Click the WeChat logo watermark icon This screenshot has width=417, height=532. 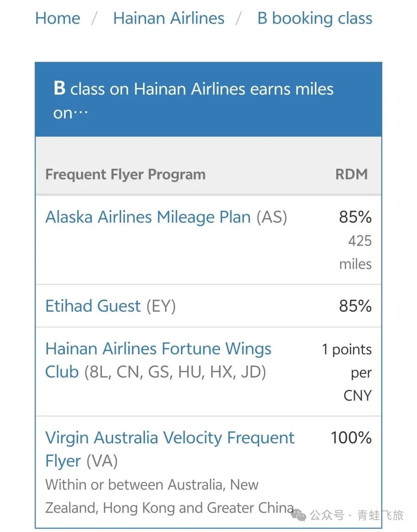(298, 515)
